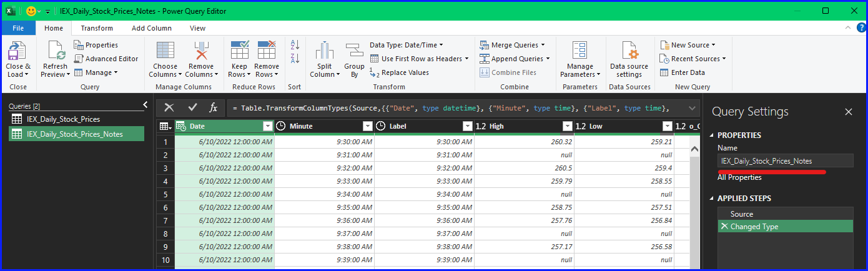The width and height of the screenshot is (868, 271).
Task: Cancel formula bar edit with X
Action: 169,107
